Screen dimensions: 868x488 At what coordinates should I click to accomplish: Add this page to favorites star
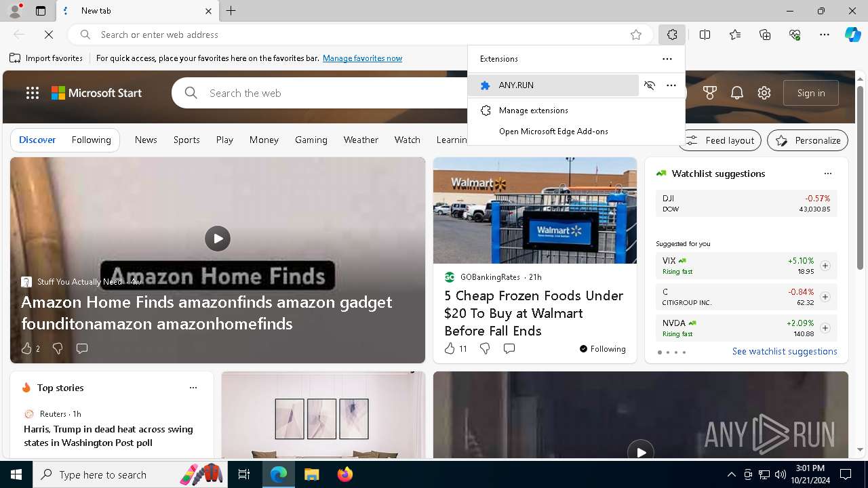(636, 35)
